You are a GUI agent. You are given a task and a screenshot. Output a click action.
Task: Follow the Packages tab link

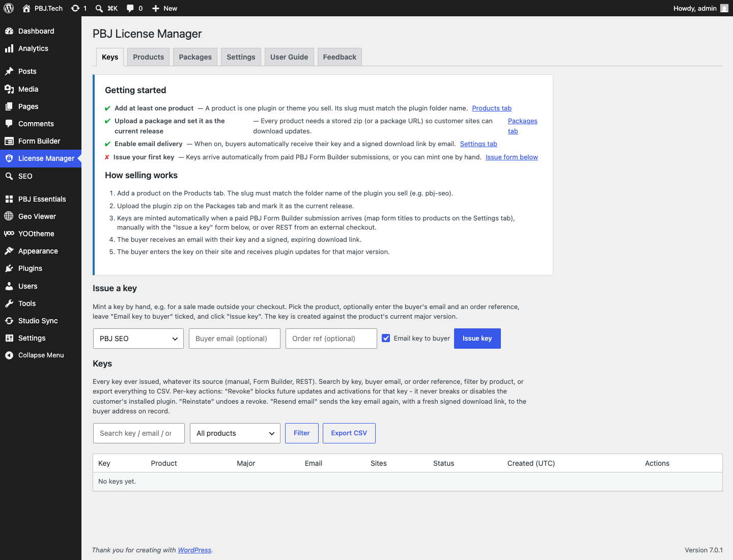coord(523,126)
